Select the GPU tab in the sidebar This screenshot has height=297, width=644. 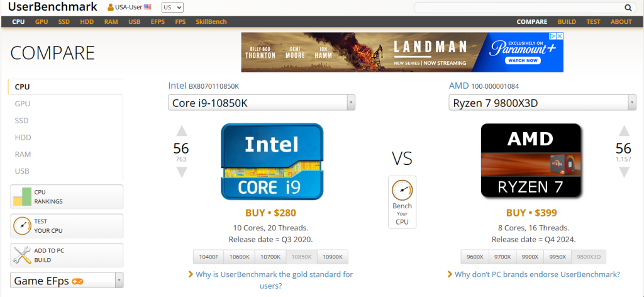coord(23,104)
